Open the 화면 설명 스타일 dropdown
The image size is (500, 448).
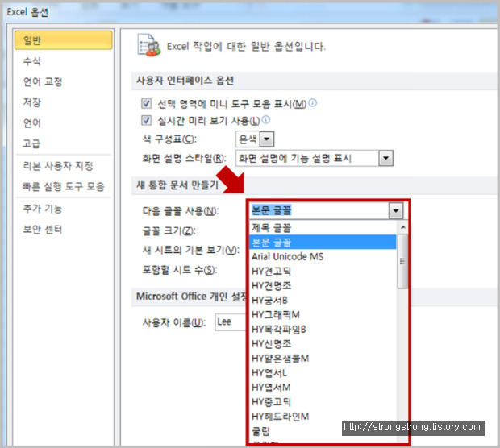tap(385, 159)
